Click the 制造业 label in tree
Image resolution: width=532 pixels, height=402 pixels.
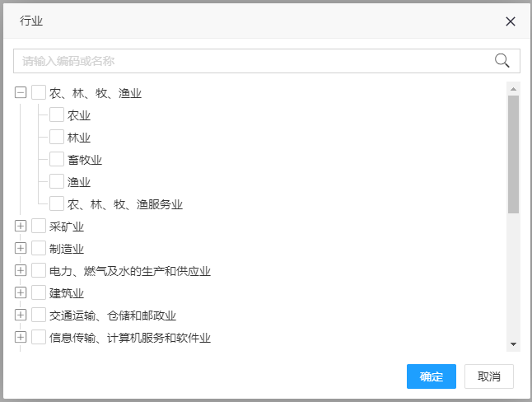click(67, 249)
